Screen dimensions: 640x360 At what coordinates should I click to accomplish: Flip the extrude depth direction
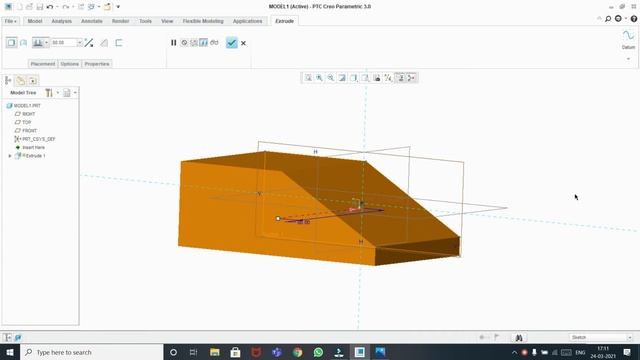pyautogui.click(x=89, y=42)
